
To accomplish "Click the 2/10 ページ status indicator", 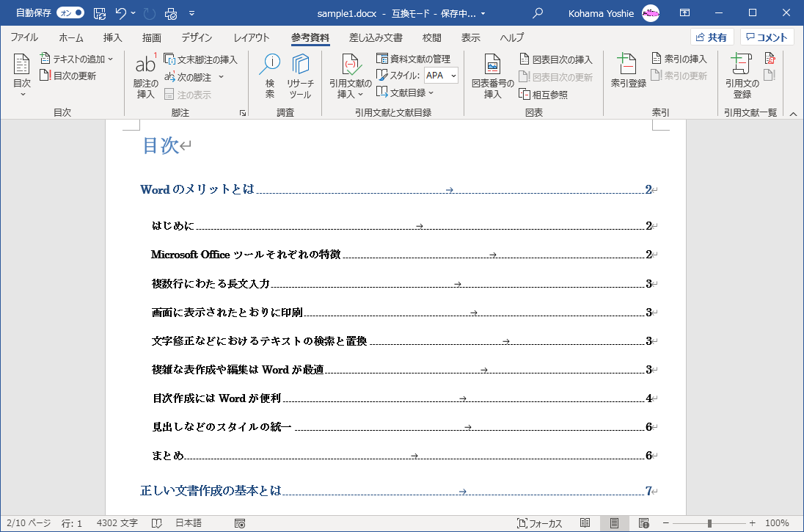I will 29,523.
